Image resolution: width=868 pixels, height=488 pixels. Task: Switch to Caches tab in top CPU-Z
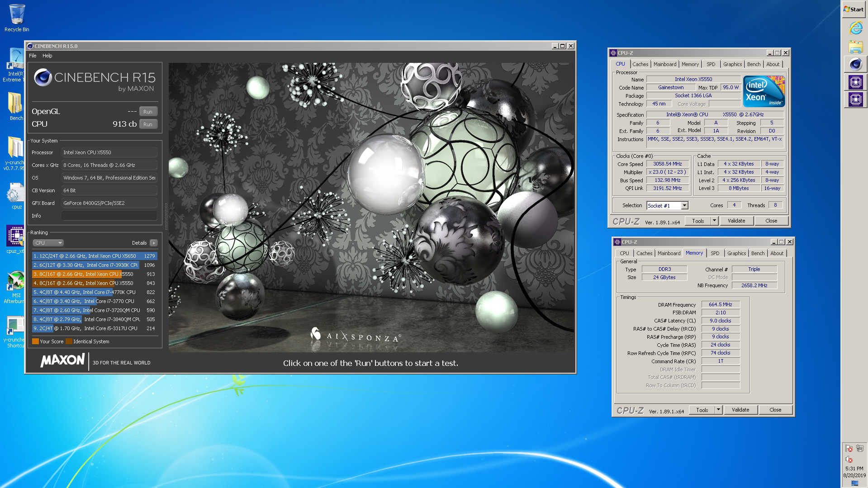coord(640,64)
